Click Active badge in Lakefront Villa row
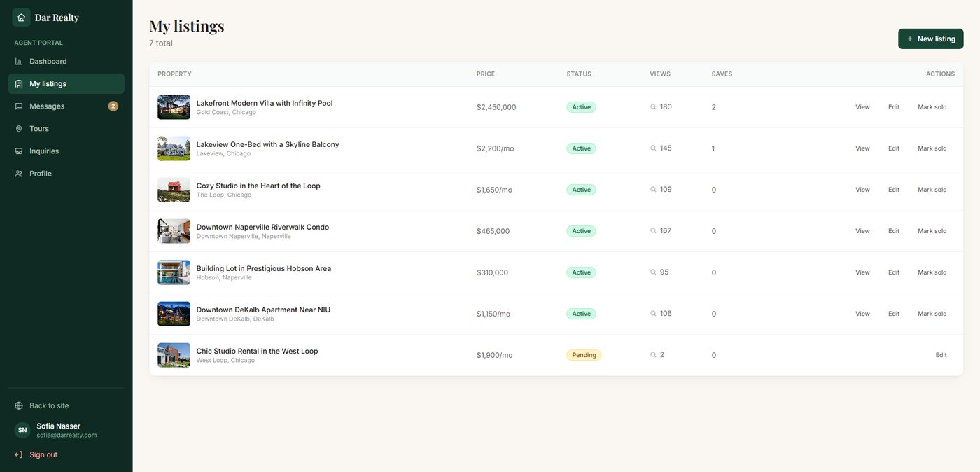This screenshot has width=980, height=472. [581, 107]
